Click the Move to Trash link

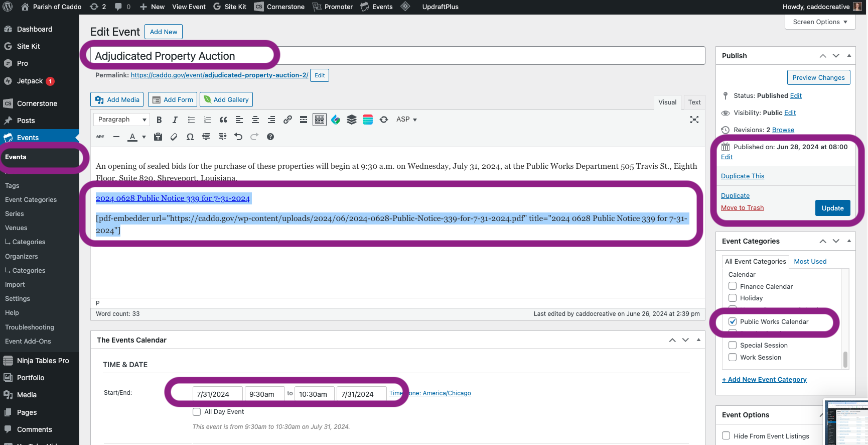[742, 208]
